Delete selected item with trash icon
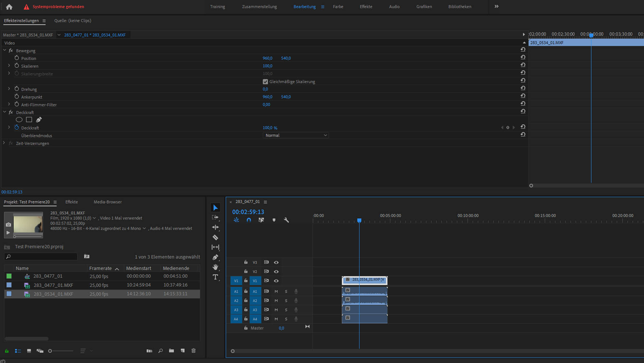Screen dimensions: 644x363 [194, 351]
